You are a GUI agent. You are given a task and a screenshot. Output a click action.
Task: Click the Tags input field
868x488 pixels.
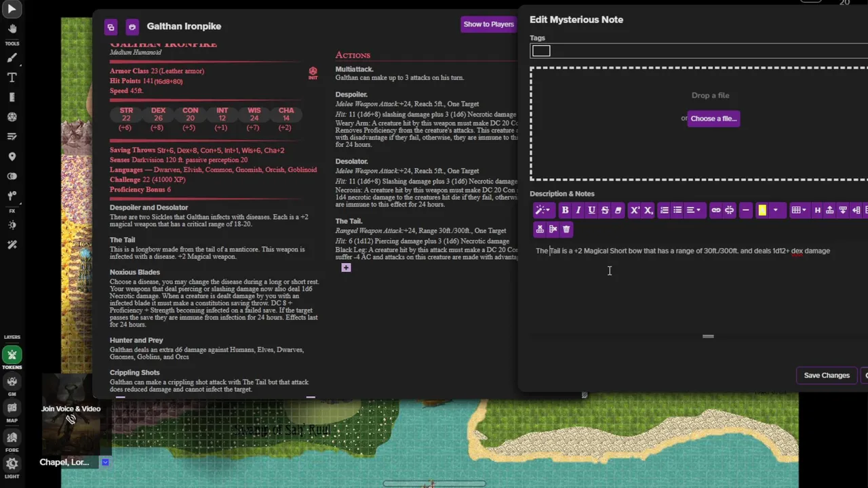tap(698, 51)
